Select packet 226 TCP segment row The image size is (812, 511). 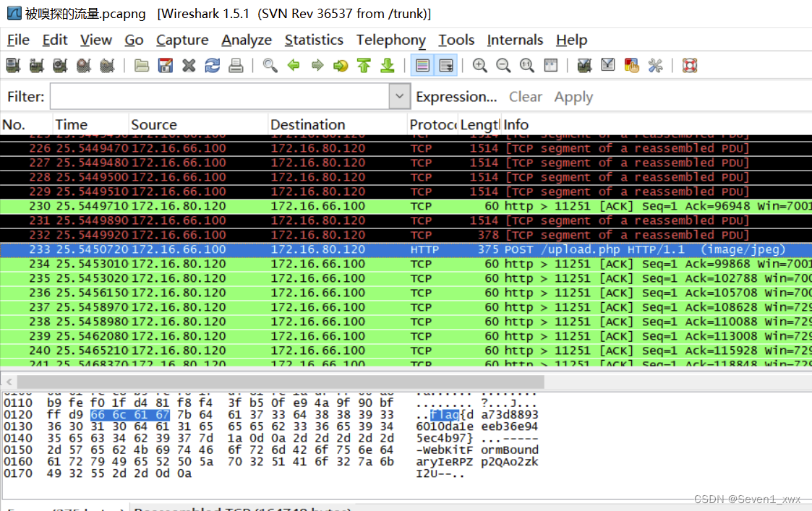coord(406,148)
